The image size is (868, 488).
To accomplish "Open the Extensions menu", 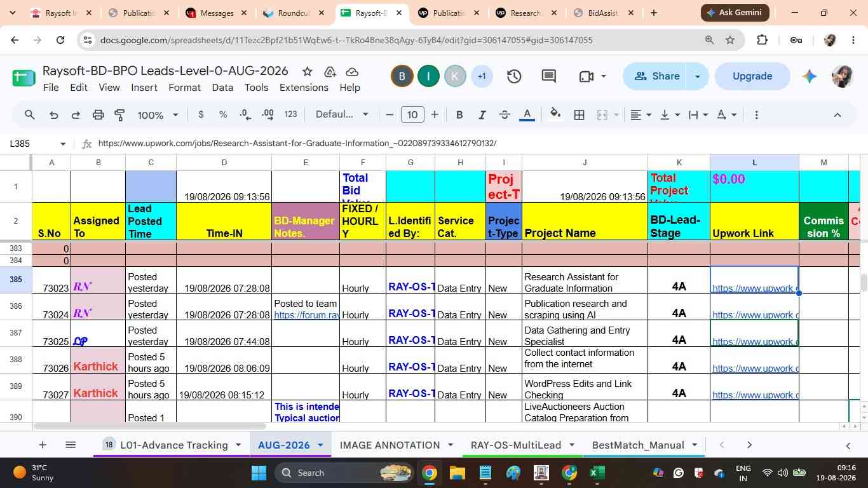I will [x=304, y=87].
